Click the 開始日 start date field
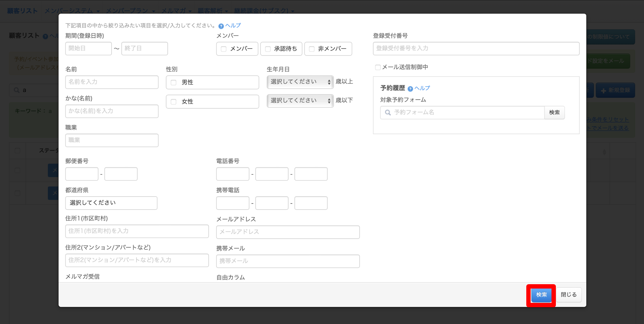The image size is (644, 324). [88, 49]
